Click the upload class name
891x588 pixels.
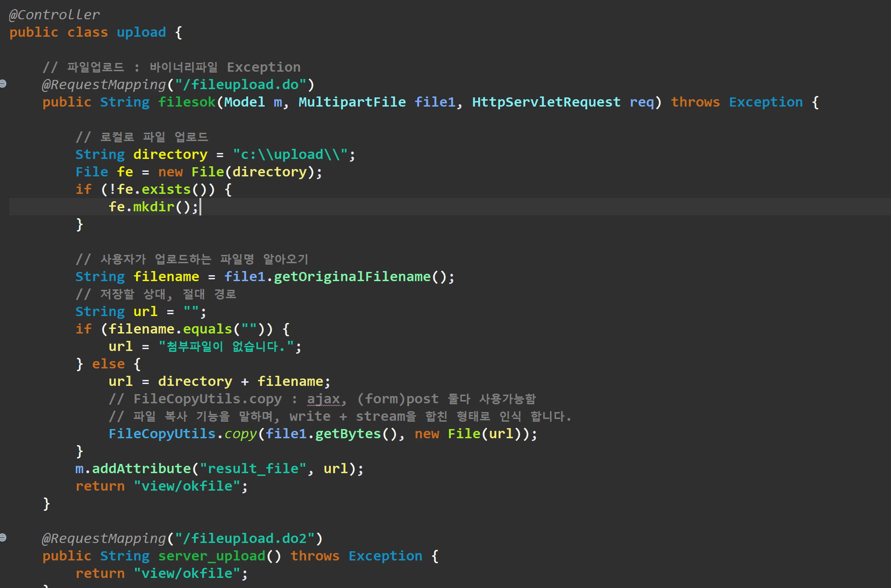141,32
